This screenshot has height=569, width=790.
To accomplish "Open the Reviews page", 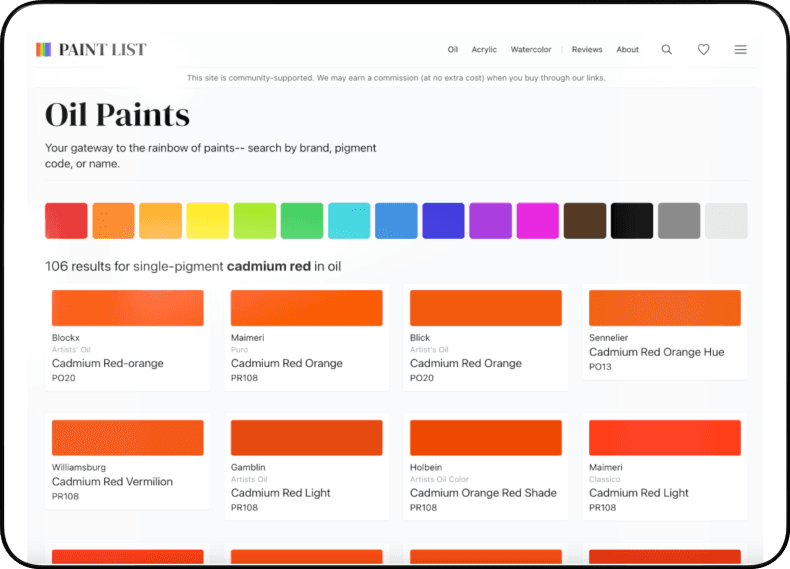I will pos(587,49).
